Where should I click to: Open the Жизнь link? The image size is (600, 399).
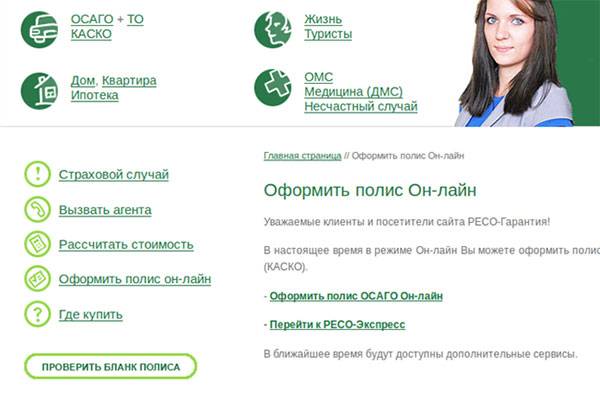pyautogui.click(x=323, y=19)
